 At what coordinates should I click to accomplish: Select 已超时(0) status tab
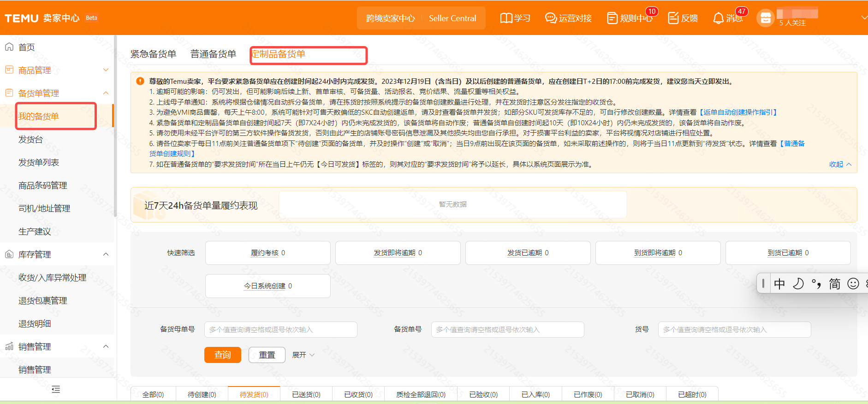[692, 394]
